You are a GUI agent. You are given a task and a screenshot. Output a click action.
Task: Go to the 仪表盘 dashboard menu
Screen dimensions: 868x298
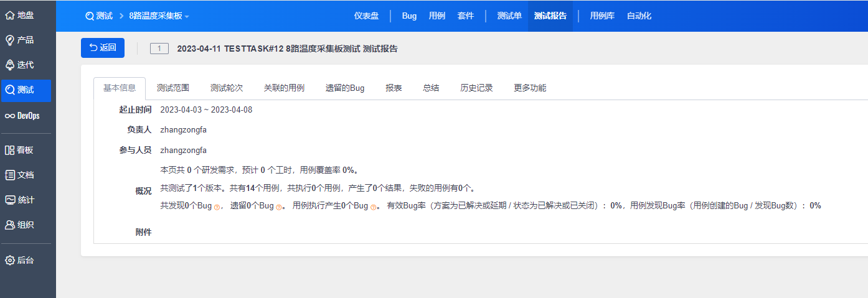coord(366,16)
